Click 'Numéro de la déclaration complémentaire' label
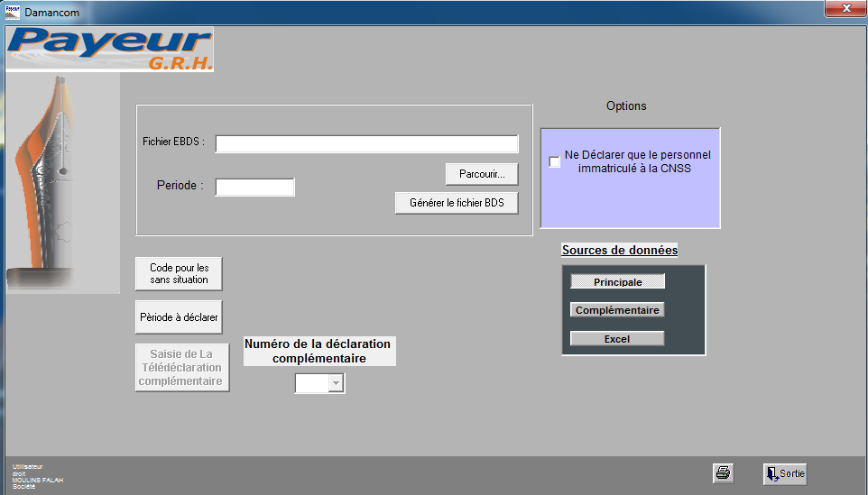The width and height of the screenshot is (868, 495). (319, 352)
